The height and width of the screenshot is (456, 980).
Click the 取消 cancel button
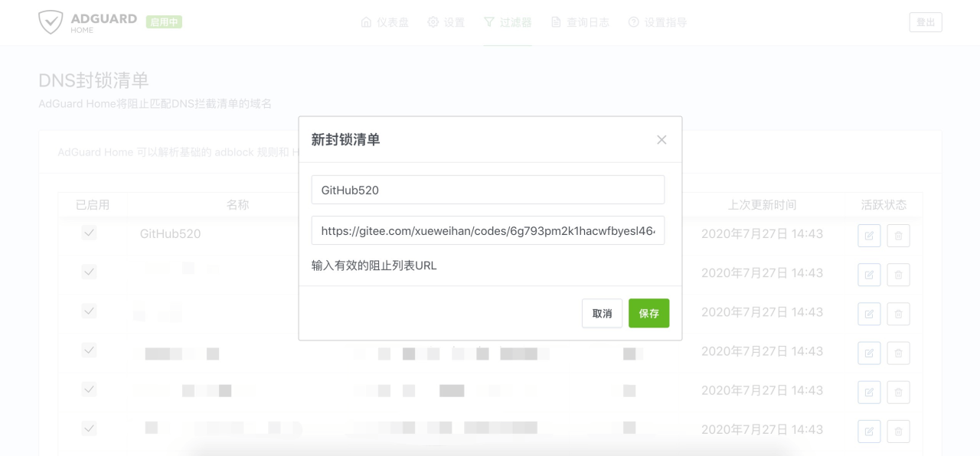click(602, 314)
